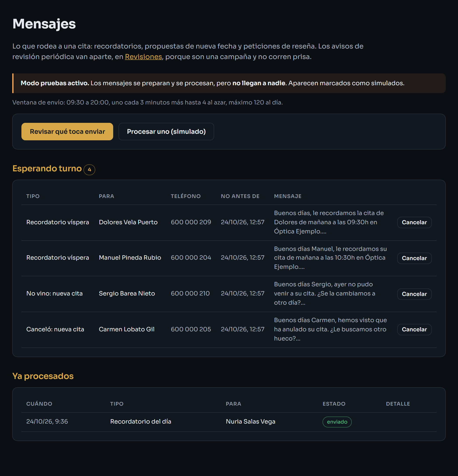The width and height of the screenshot is (458, 476).
Task: Click the 'DETALLE' column header
Action: [398, 404]
